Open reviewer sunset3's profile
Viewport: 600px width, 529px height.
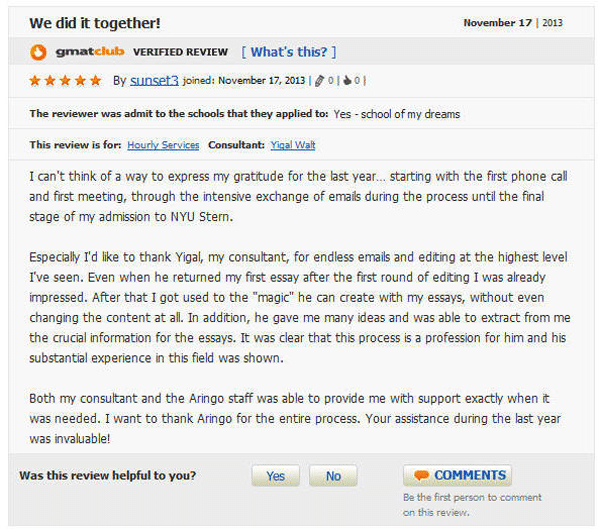154,80
